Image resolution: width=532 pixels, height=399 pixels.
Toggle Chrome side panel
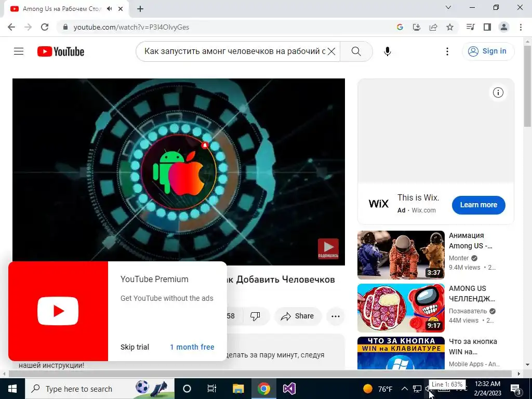point(487,27)
